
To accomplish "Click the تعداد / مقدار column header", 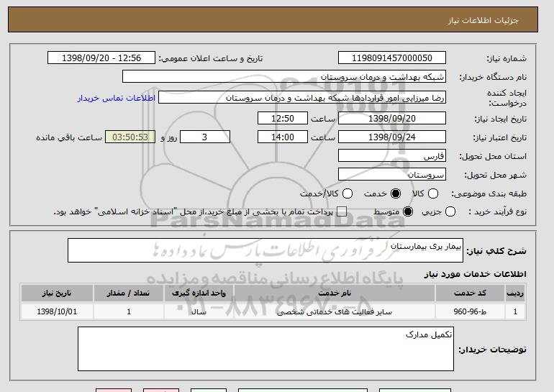I will coord(129,293).
